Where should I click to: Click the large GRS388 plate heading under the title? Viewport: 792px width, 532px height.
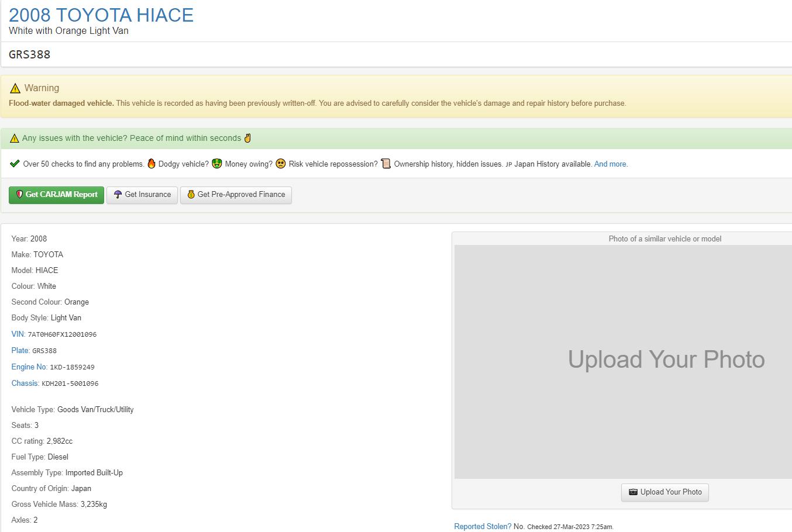30,54
